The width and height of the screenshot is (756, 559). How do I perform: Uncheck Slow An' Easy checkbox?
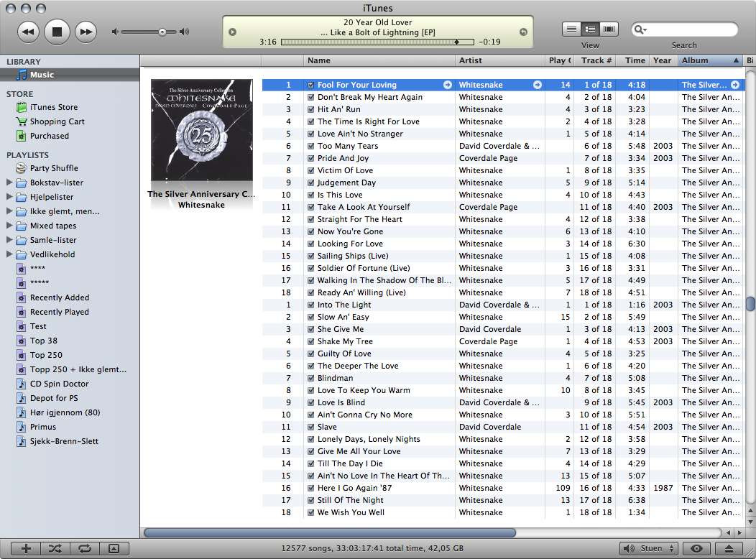tap(311, 317)
